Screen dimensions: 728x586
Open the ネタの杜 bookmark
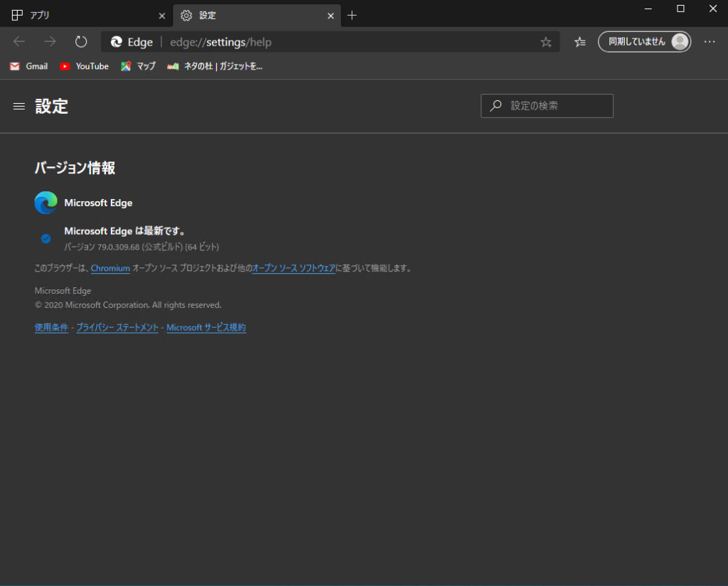click(215, 66)
